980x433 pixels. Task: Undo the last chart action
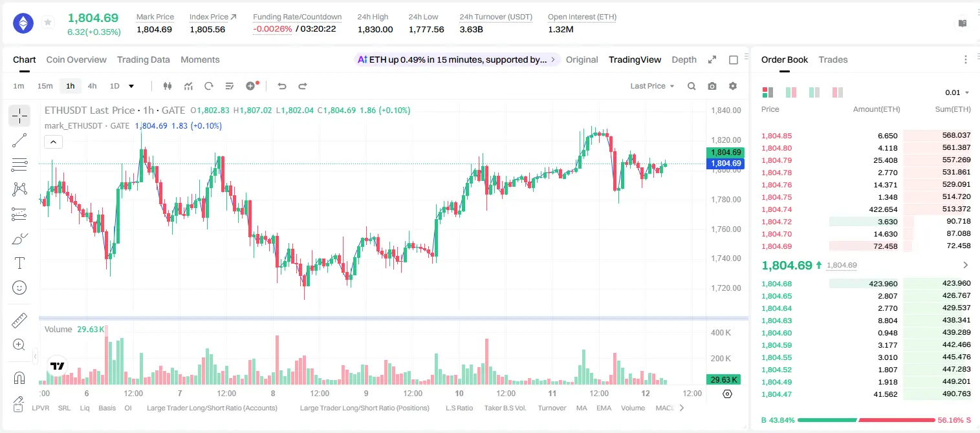click(282, 86)
